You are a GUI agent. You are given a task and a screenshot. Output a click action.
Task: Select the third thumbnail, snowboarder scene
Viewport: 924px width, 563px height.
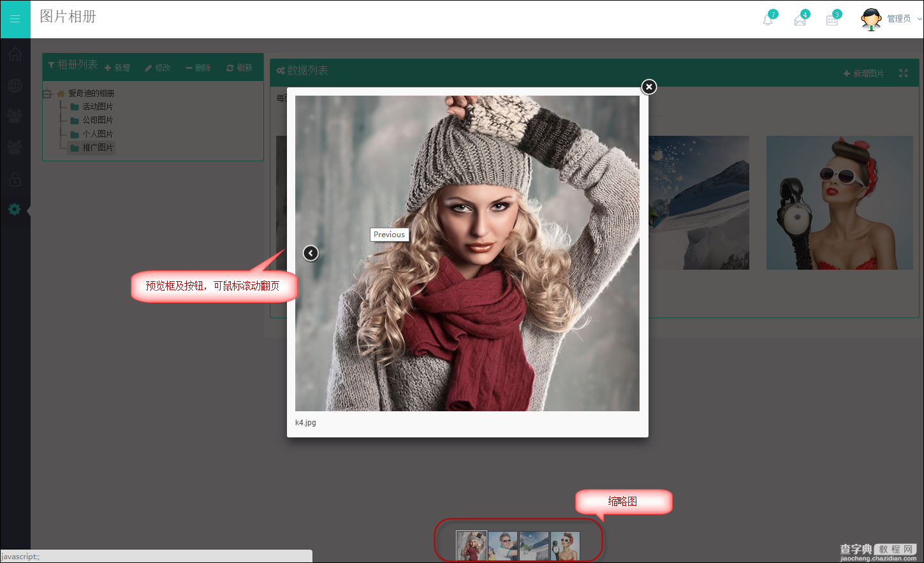click(x=534, y=546)
